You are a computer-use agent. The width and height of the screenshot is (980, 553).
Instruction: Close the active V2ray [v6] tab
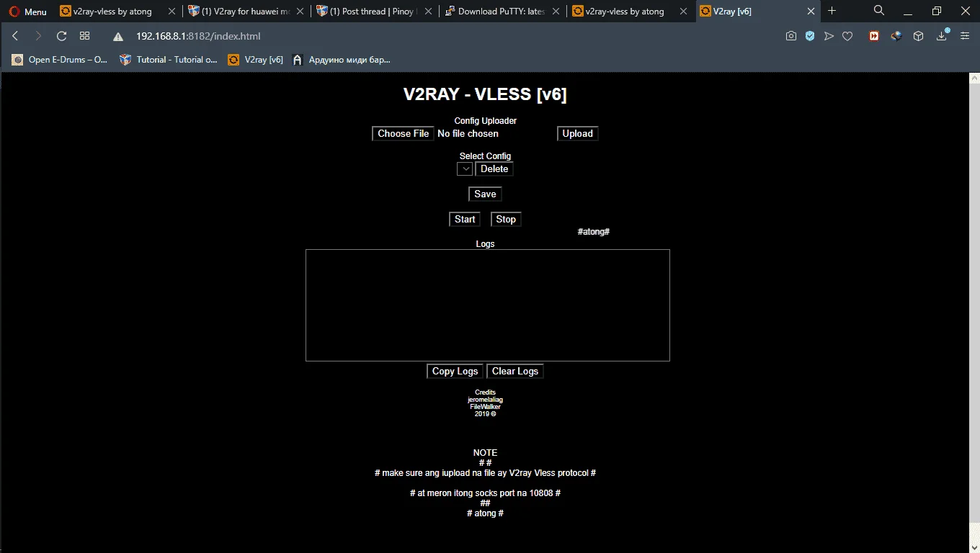pyautogui.click(x=811, y=12)
